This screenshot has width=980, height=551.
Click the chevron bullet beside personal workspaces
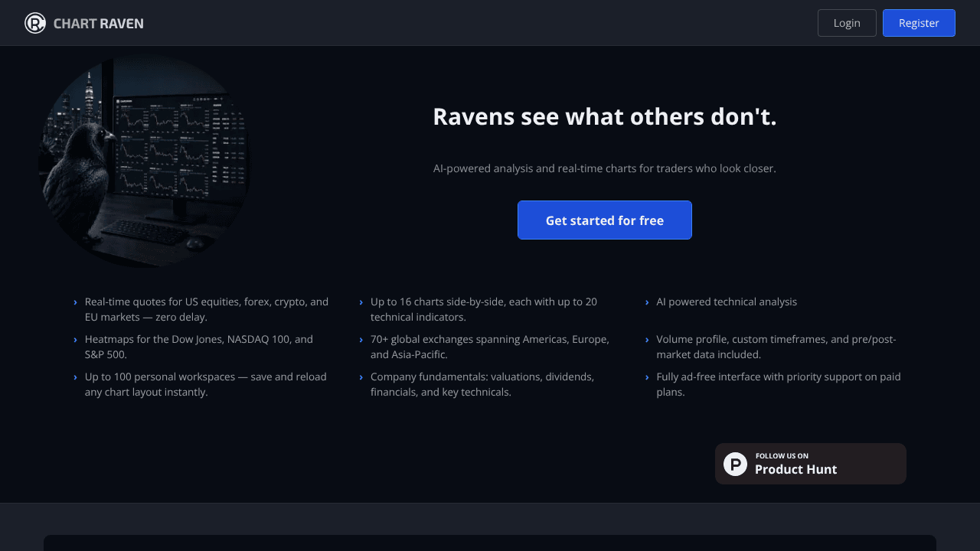click(75, 378)
